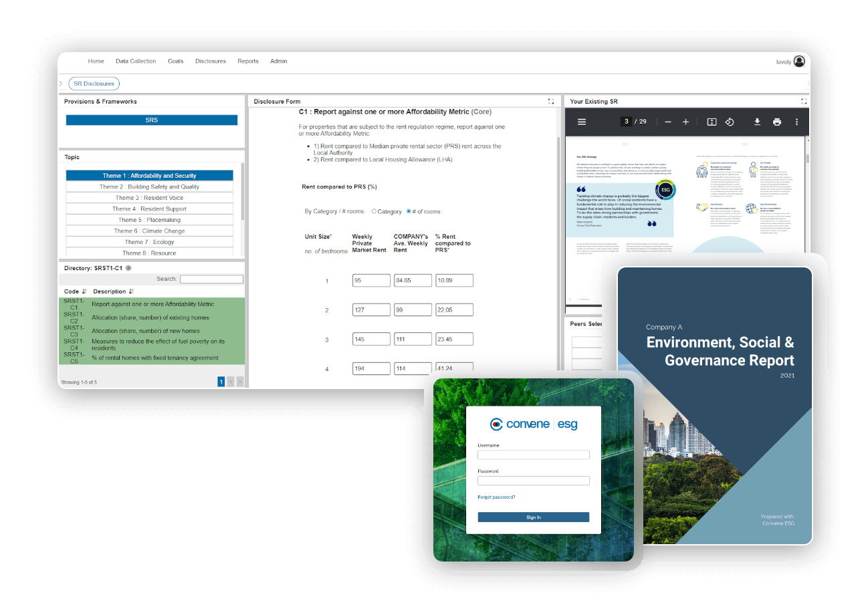Click the Market Rent field showing 145

[x=371, y=340]
